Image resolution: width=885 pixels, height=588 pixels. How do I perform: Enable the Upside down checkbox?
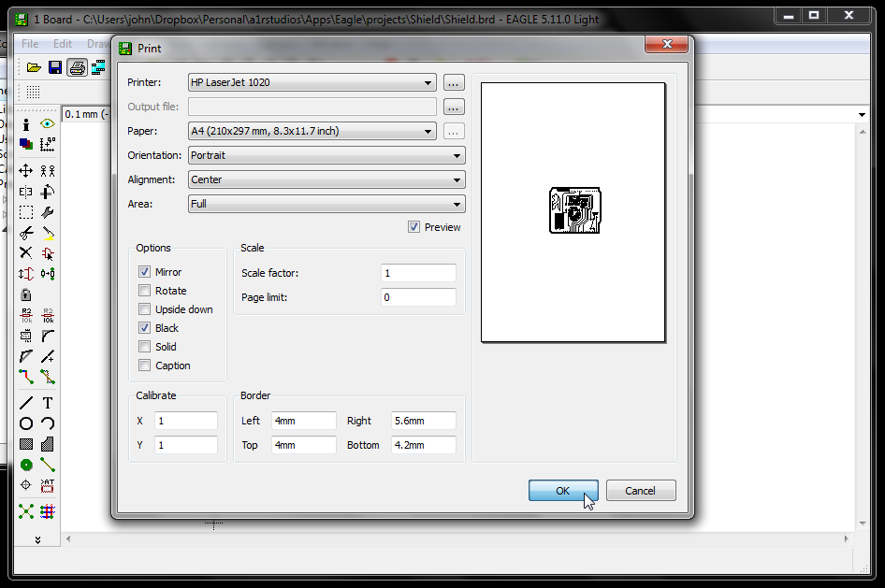coord(144,308)
